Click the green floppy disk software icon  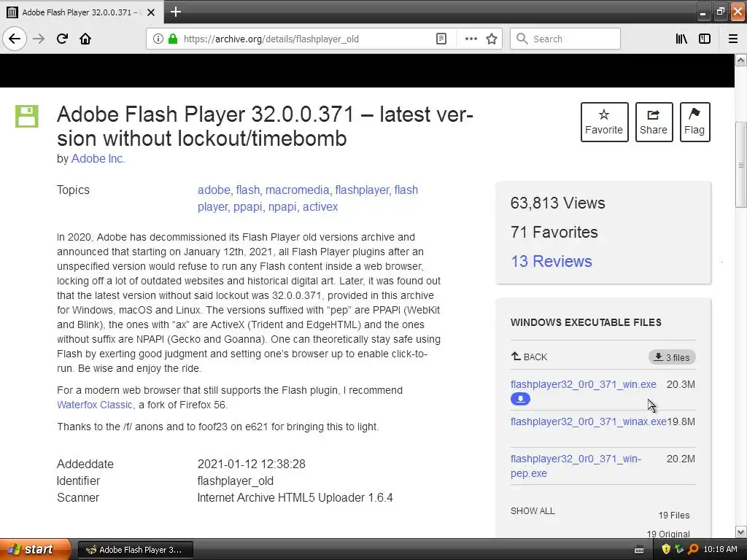[27, 116]
